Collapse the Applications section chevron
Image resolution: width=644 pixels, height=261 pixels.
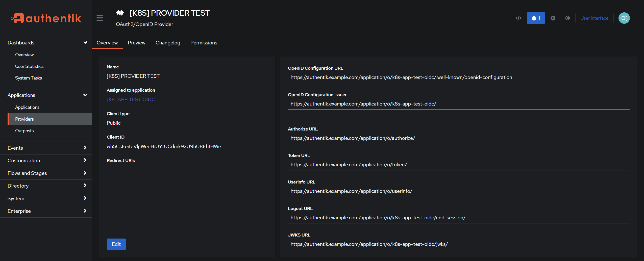coord(85,95)
